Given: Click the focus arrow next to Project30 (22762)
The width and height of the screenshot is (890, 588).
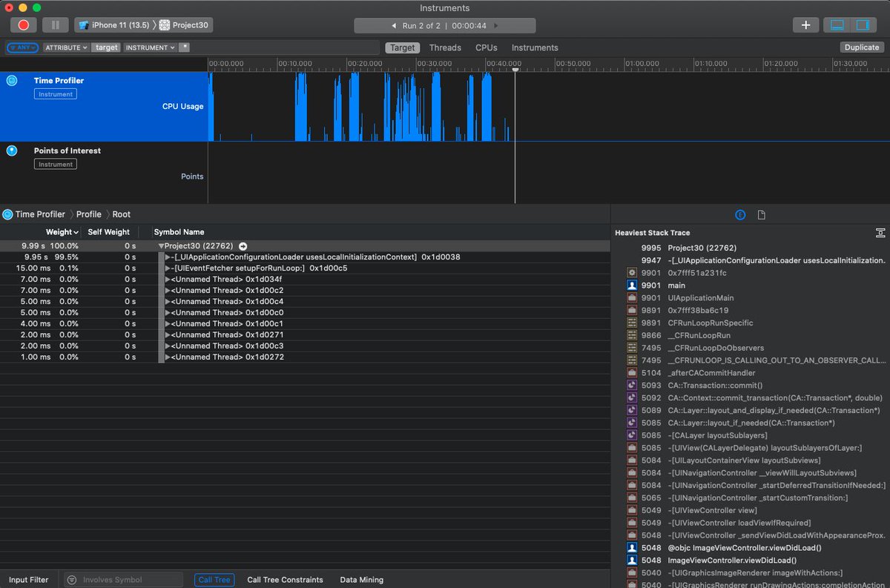Looking at the screenshot, I should pos(243,246).
